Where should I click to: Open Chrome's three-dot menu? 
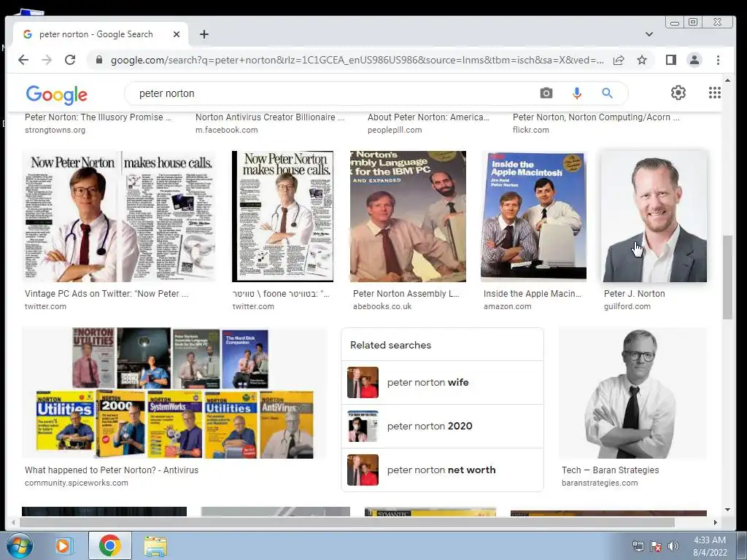point(718,60)
